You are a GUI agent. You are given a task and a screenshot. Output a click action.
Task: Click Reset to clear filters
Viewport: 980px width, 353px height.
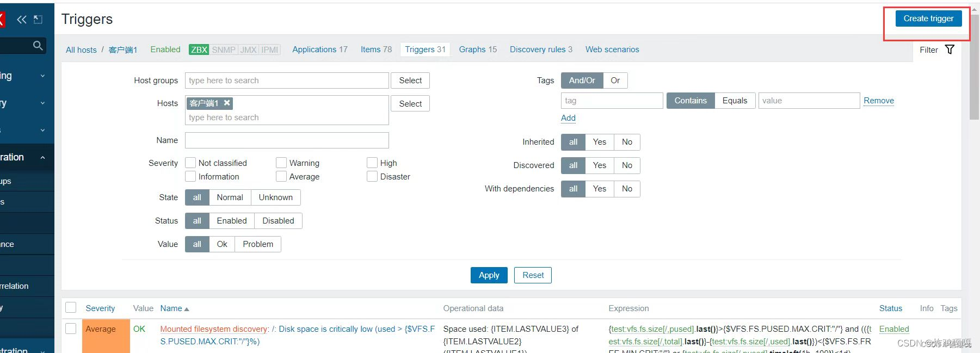tap(533, 275)
